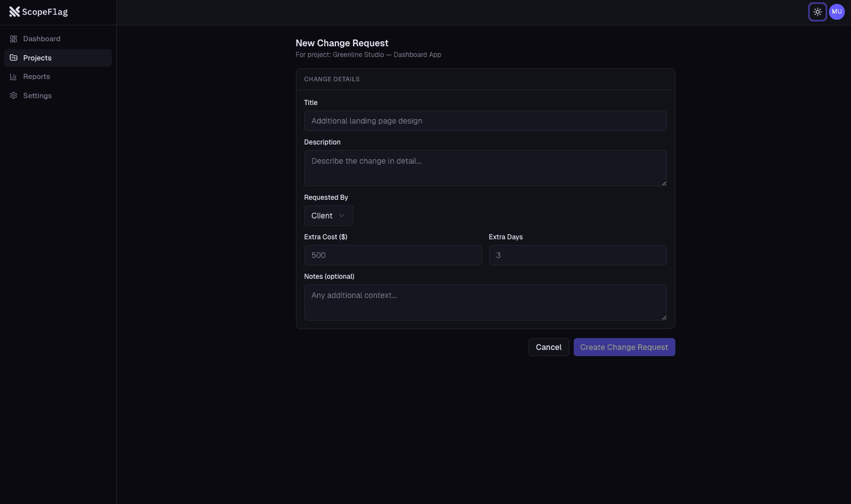Select the Dashboard grid icon

14,38
